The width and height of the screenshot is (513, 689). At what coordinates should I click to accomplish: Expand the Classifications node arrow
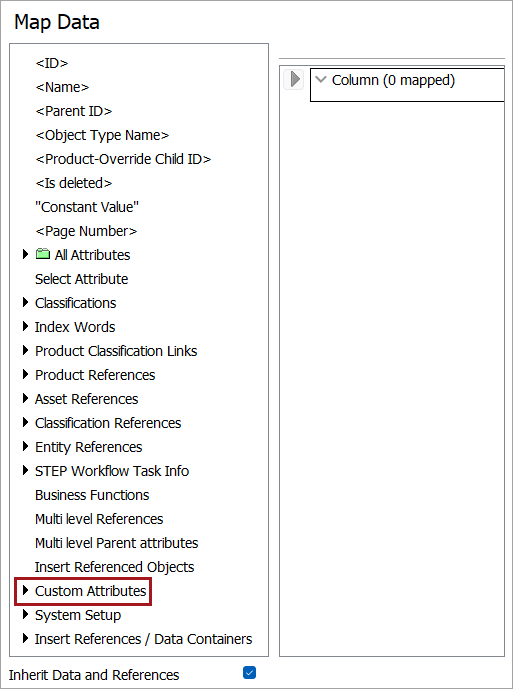(x=25, y=302)
